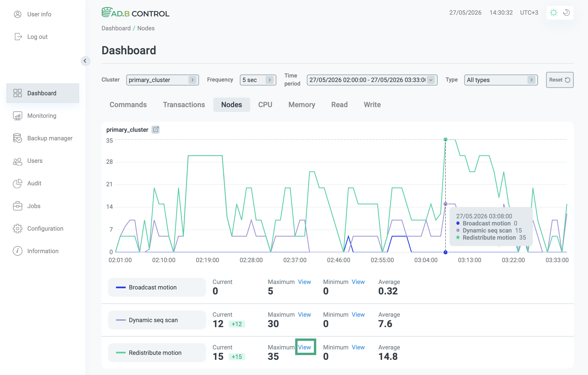Click the Log out icon

coord(18,37)
